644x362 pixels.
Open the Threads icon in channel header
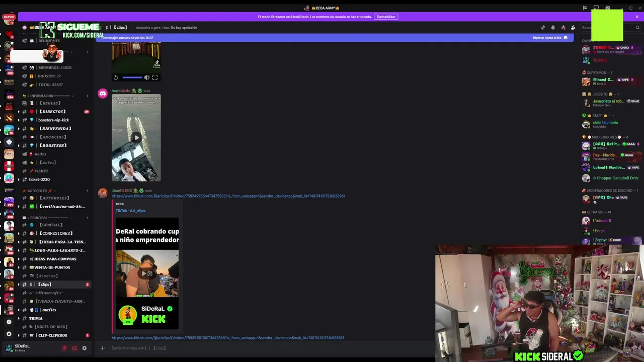pos(543,28)
